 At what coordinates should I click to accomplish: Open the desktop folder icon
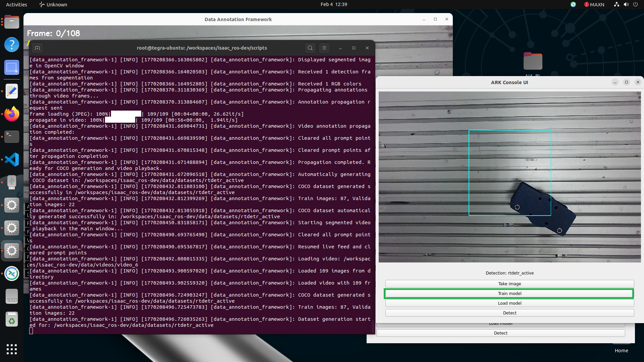(x=533, y=61)
